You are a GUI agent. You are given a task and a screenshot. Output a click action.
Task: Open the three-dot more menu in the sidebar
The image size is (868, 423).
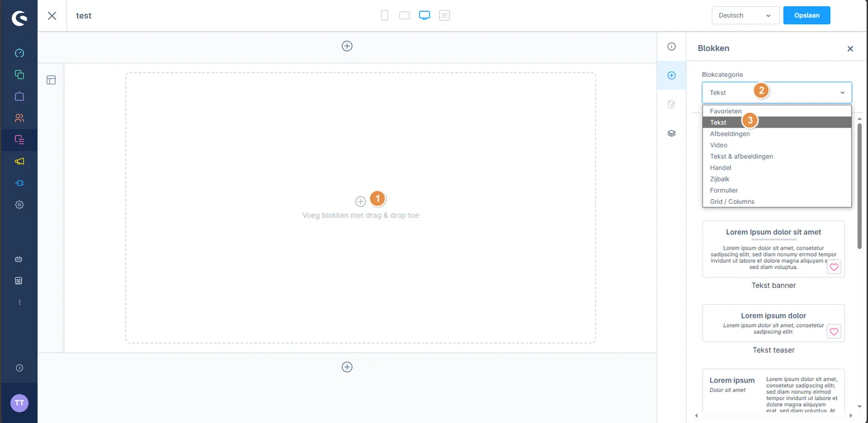(19, 302)
